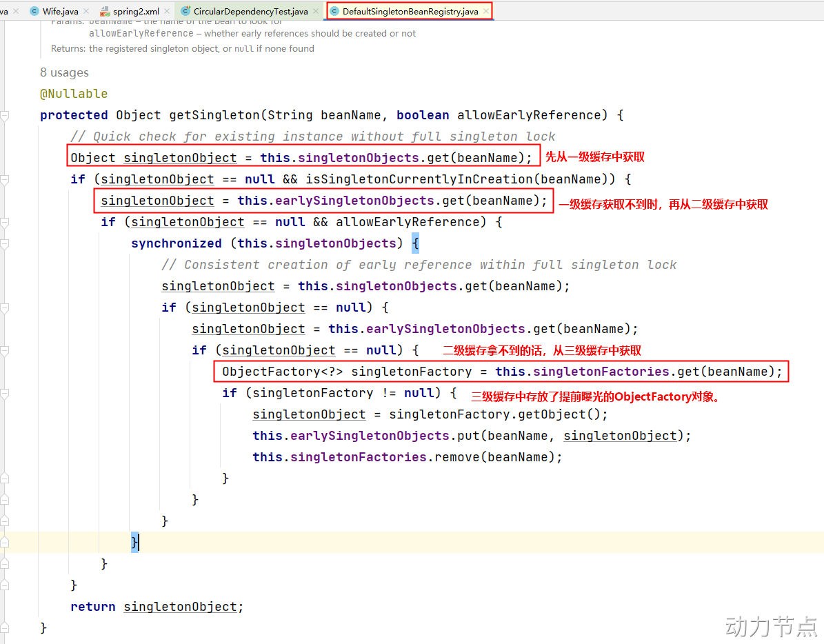Place caret at the highlighted closing brace
824x644 pixels.
coord(136,542)
